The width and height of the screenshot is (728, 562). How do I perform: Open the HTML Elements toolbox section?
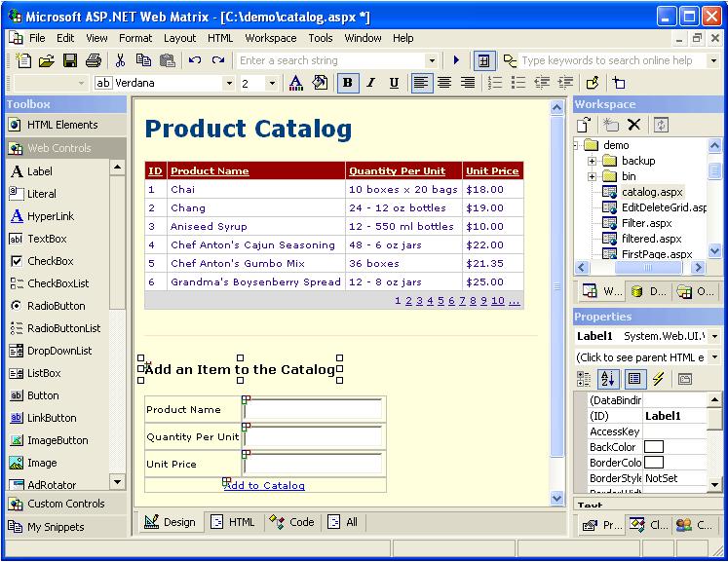[65, 125]
